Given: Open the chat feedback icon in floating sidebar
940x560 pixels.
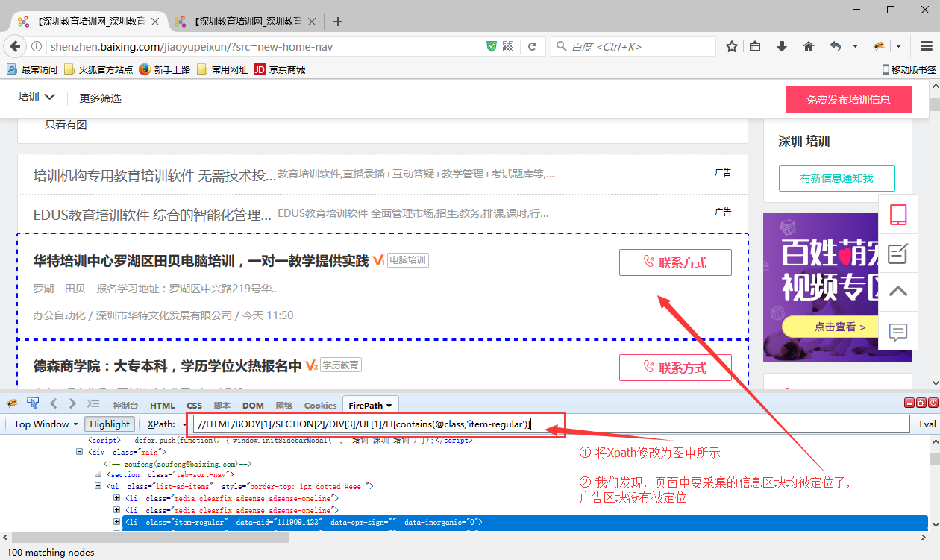Looking at the screenshot, I should (898, 331).
